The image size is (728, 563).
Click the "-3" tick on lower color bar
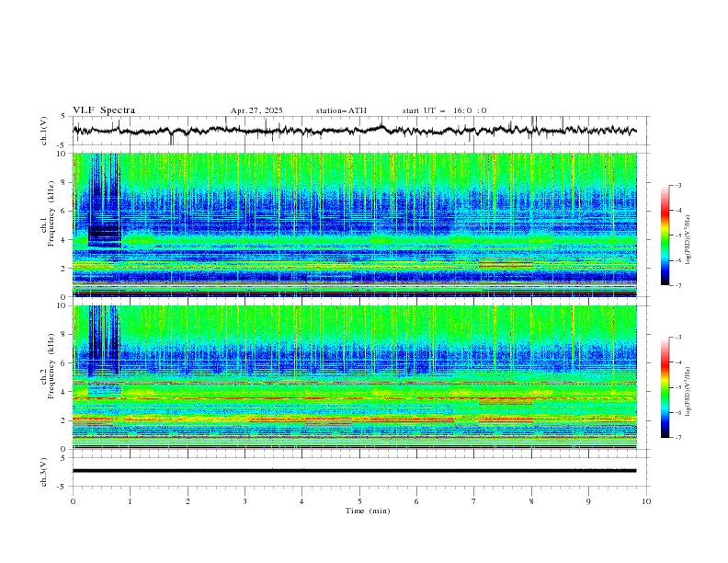coord(678,338)
